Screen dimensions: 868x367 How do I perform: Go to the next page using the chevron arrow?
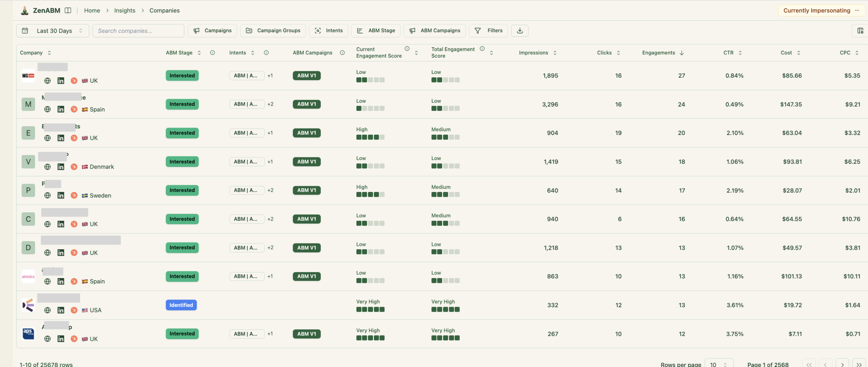[843, 364]
